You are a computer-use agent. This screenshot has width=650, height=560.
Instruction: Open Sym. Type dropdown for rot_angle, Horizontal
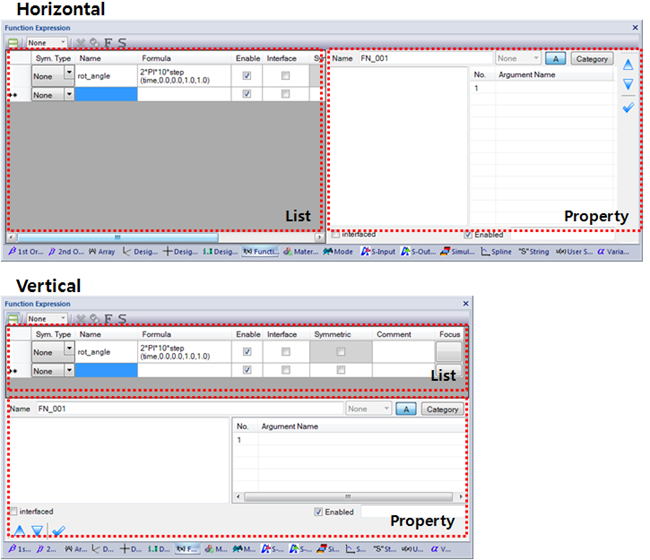[69, 73]
